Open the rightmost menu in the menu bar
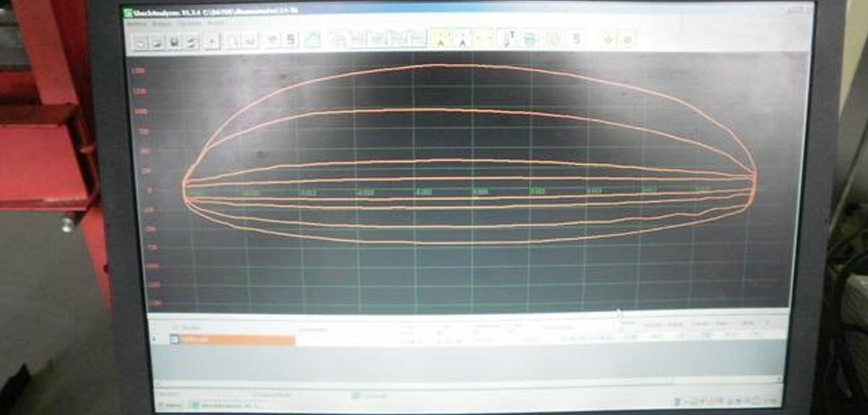Screen dimensions: 868x415 tap(216, 23)
